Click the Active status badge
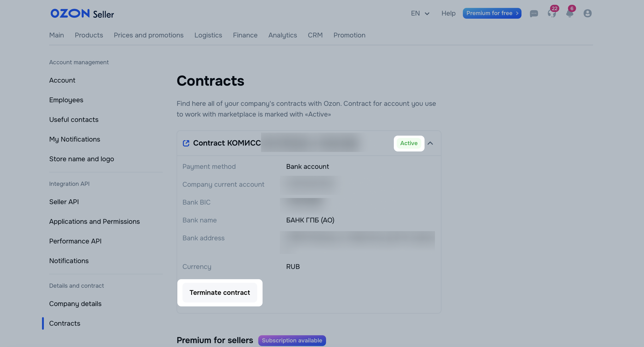644x347 pixels. (409, 143)
